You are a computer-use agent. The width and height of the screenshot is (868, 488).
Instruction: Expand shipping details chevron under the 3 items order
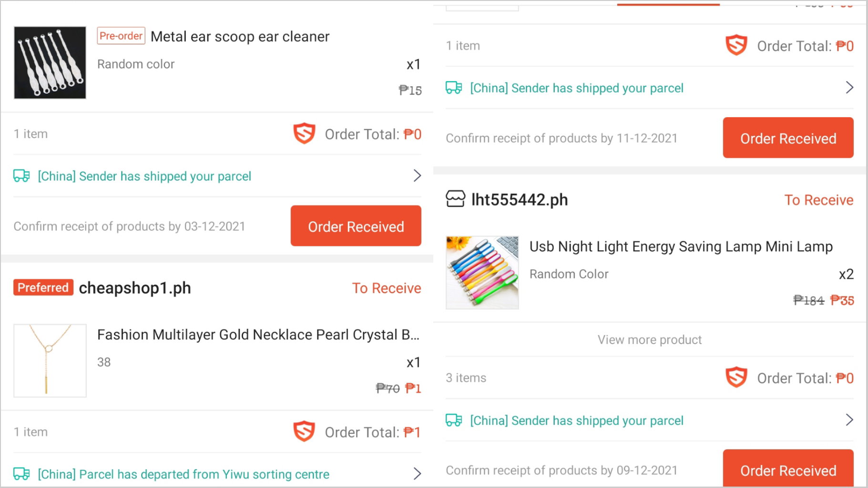[849, 420]
